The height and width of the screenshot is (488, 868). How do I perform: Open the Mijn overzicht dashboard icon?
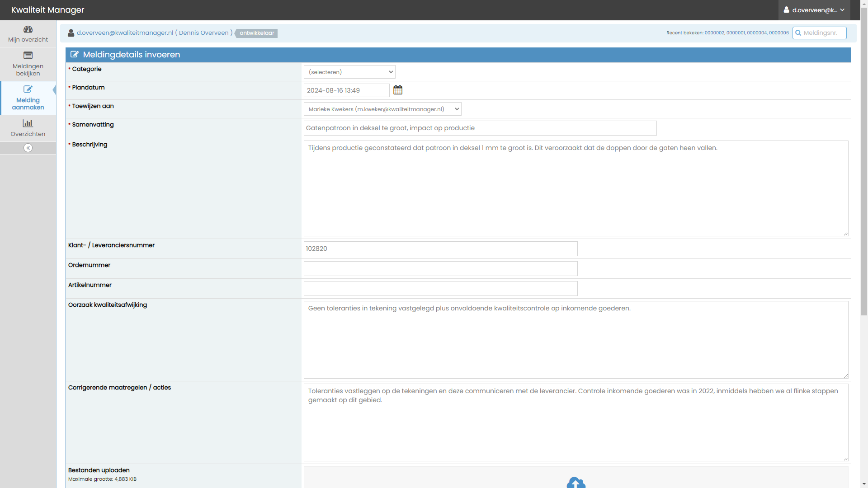tap(28, 29)
